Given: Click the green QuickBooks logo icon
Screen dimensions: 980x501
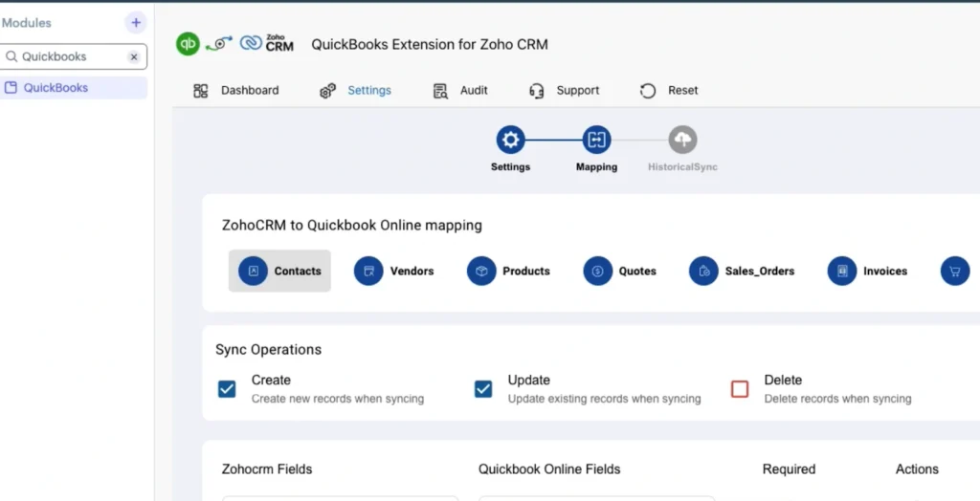Looking at the screenshot, I should point(188,44).
